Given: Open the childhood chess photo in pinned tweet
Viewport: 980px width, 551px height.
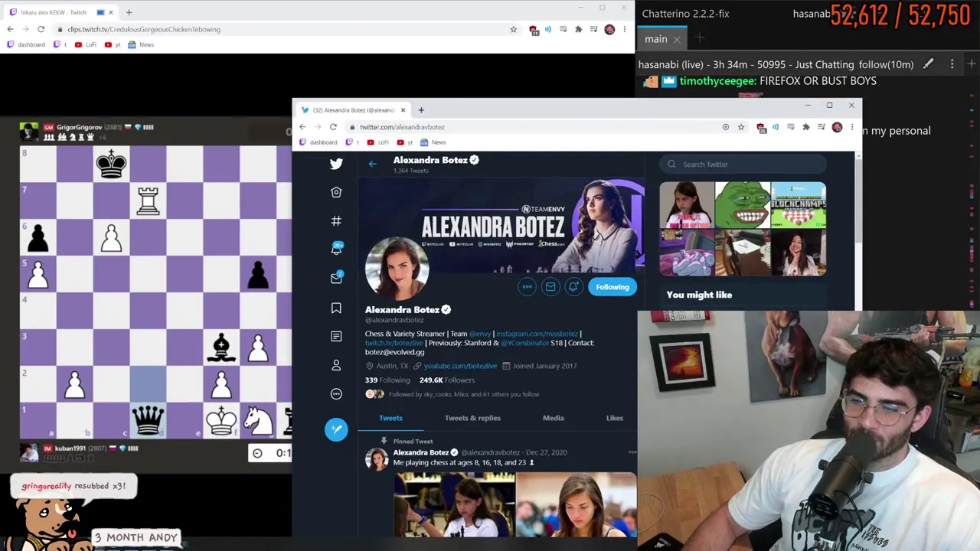Looking at the screenshot, I should pos(454,504).
